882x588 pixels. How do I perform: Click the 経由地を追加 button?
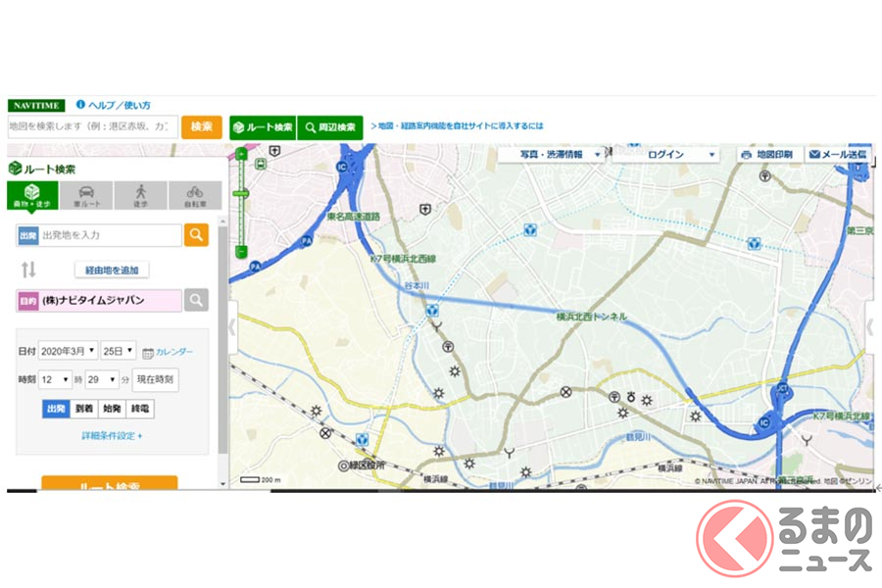pos(112,270)
